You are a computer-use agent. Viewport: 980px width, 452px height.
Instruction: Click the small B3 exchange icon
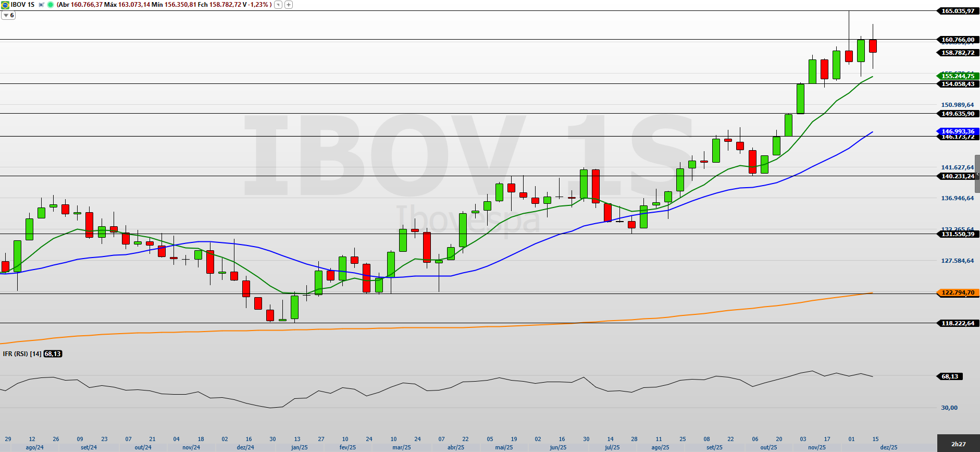tap(42, 5)
